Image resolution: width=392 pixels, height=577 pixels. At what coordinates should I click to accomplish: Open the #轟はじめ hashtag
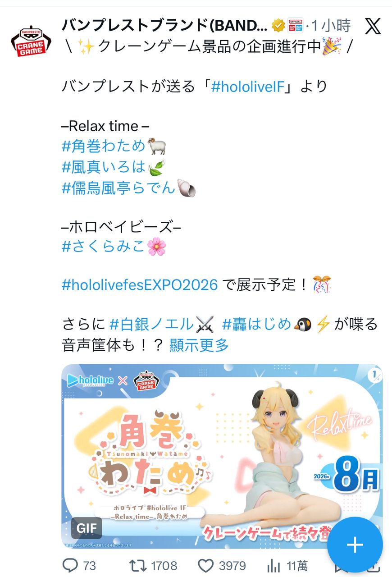click(x=257, y=324)
